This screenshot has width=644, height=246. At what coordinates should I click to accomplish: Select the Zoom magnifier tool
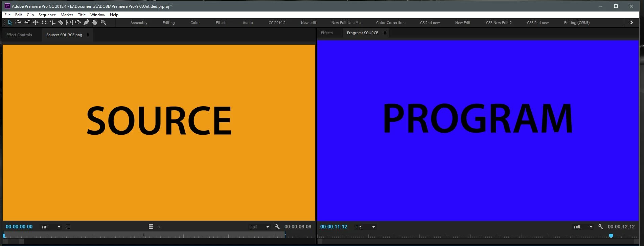[103, 22]
